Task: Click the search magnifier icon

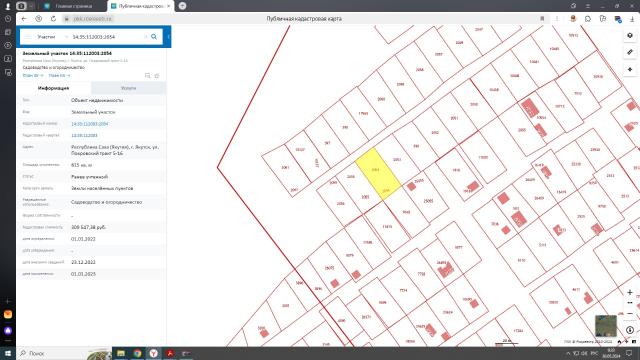Action: (154, 37)
